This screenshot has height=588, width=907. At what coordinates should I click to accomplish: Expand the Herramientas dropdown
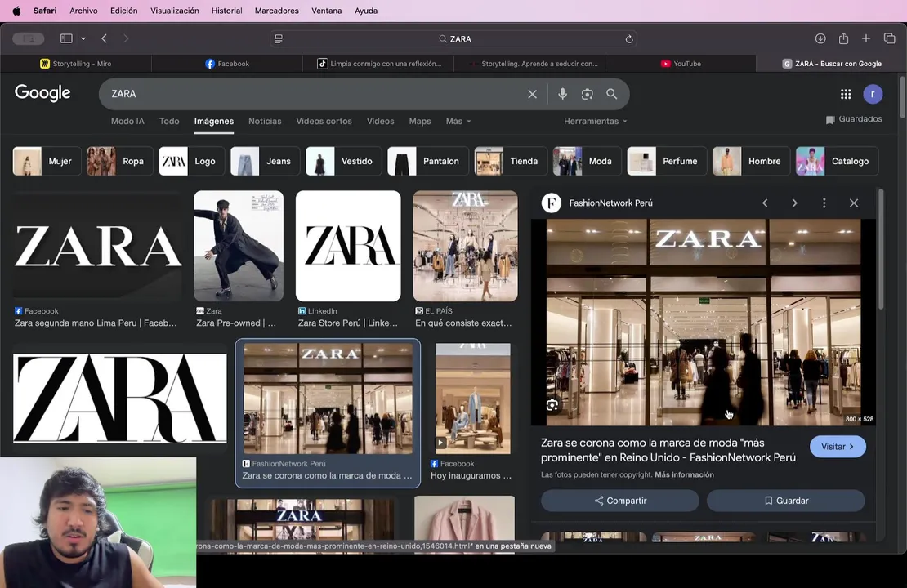[x=595, y=121]
